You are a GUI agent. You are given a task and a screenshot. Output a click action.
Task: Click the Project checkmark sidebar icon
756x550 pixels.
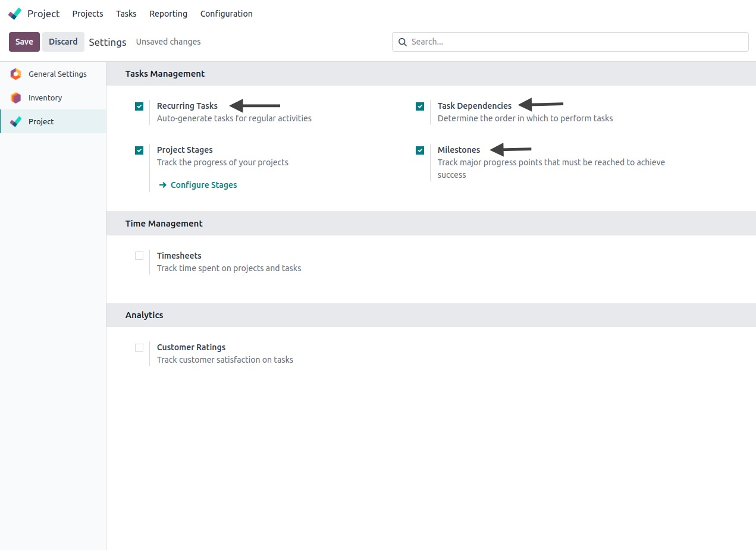pos(16,122)
